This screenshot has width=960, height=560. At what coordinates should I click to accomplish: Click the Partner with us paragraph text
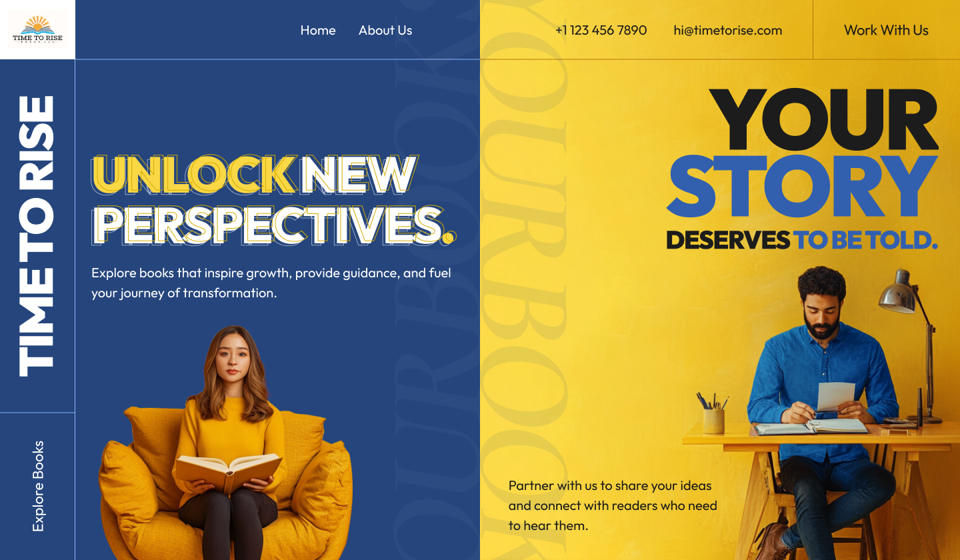pos(613,505)
